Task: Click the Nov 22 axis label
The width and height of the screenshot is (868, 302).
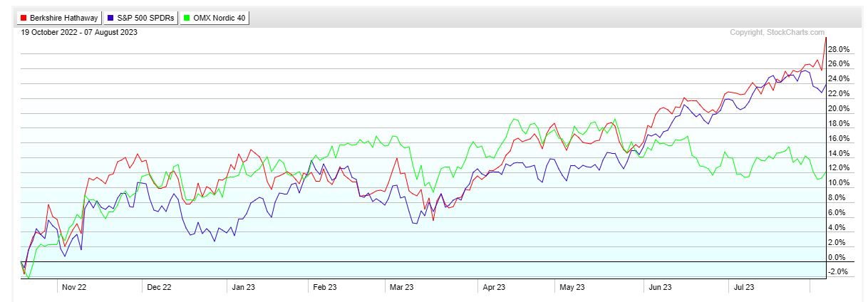Action: (x=73, y=287)
